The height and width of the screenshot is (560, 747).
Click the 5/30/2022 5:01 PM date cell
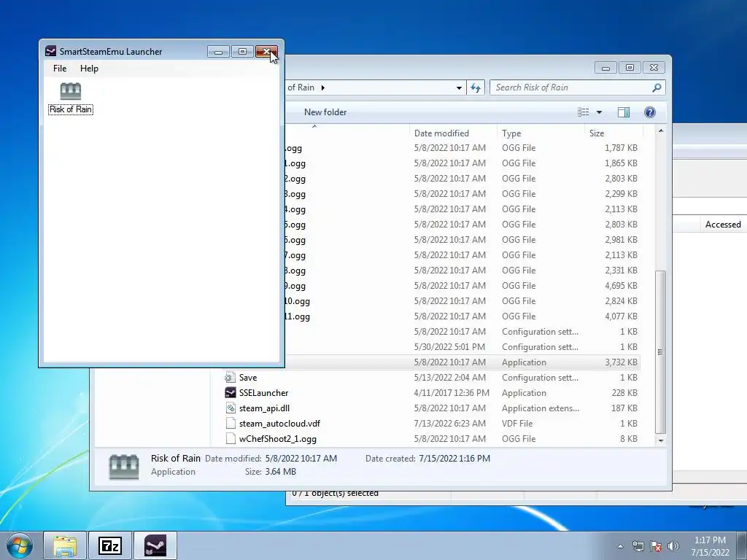tap(449, 347)
